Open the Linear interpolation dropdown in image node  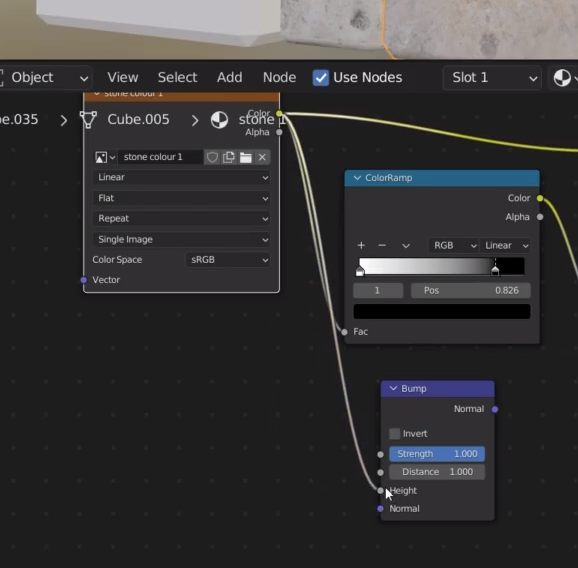(182, 177)
